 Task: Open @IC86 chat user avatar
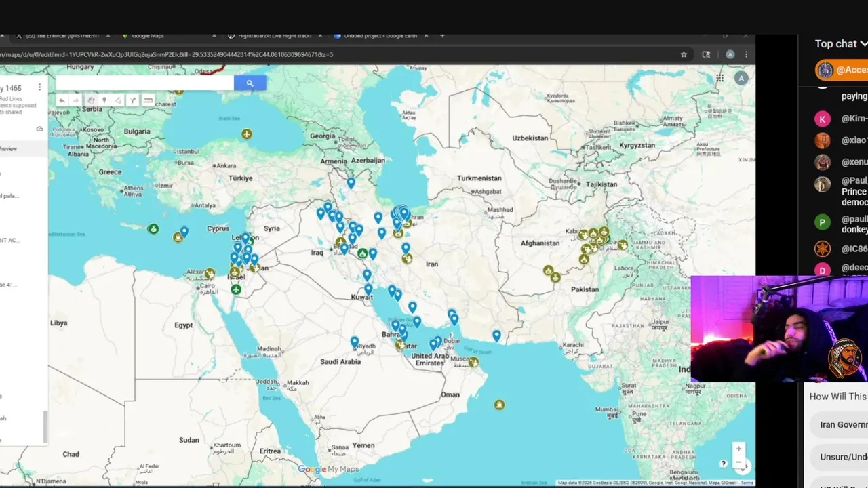click(x=823, y=249)
